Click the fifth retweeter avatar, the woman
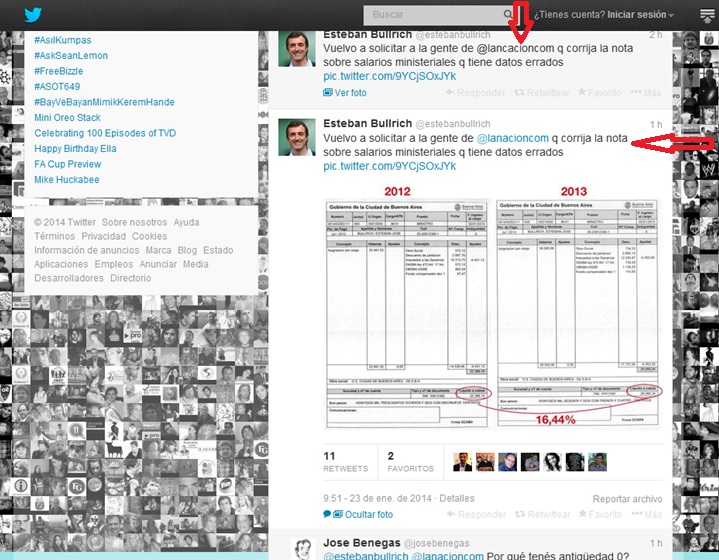The width and height of the screenshot is (719, 560). coord(553,462)
